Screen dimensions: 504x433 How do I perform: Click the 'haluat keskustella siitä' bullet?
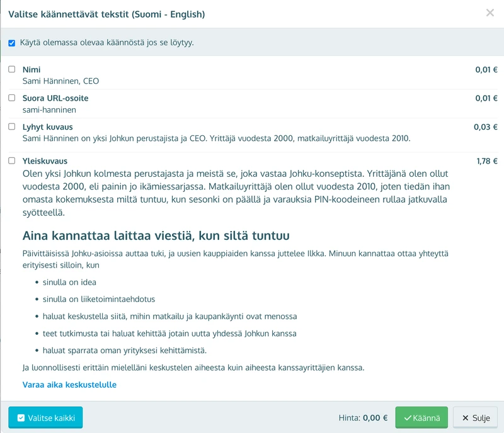point(169,317)
